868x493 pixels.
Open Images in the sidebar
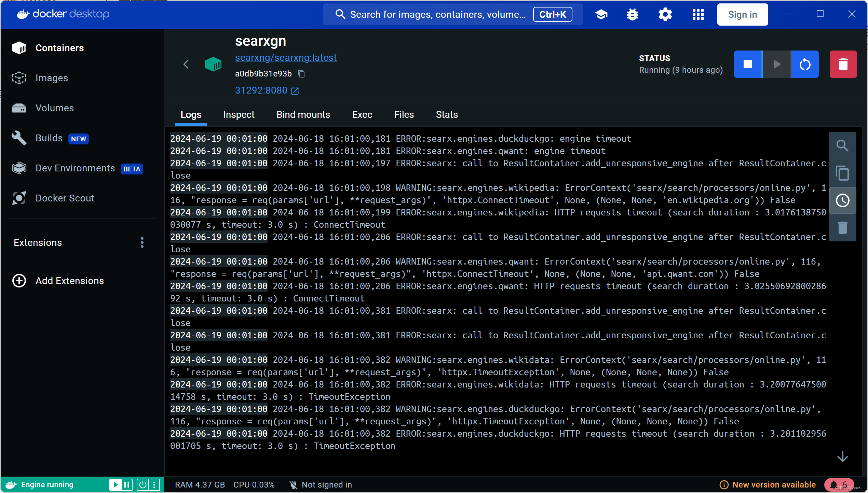82,78
